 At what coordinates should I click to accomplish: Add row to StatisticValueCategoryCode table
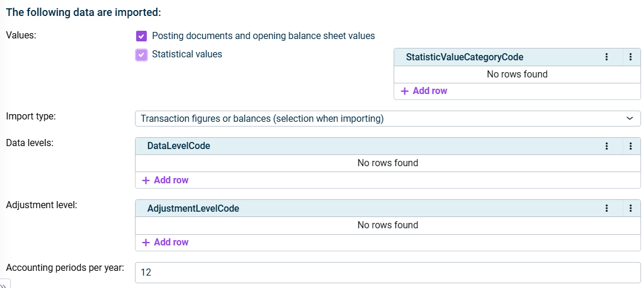pos(424,91)
